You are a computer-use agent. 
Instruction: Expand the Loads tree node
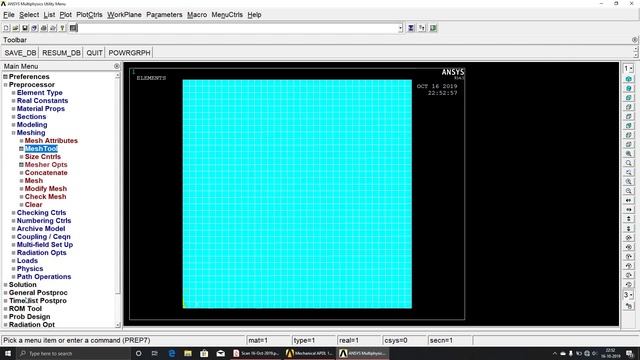click(13, 261)
